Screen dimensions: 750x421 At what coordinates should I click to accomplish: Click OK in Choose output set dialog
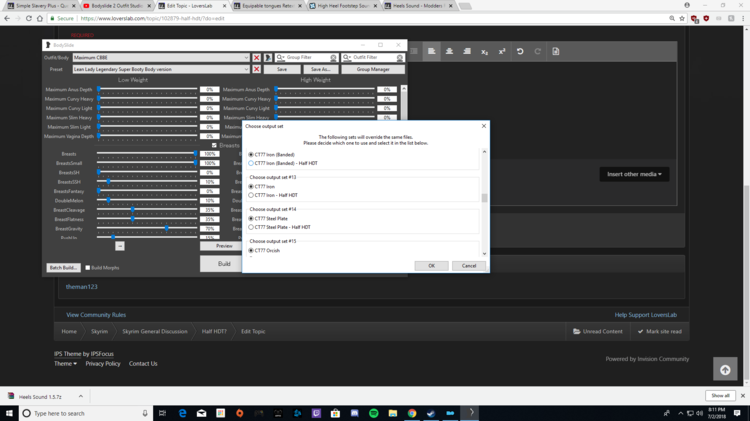coord(431,266)
